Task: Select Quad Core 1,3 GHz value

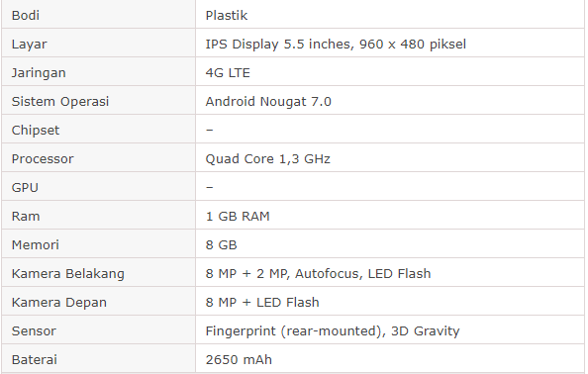Action: pos(267,159)
